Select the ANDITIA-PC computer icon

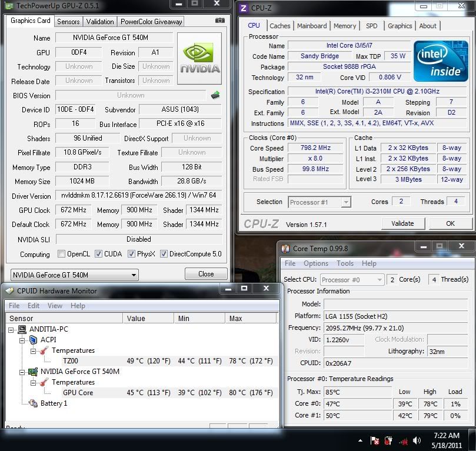pyautogui.click(x=22, y=329)
